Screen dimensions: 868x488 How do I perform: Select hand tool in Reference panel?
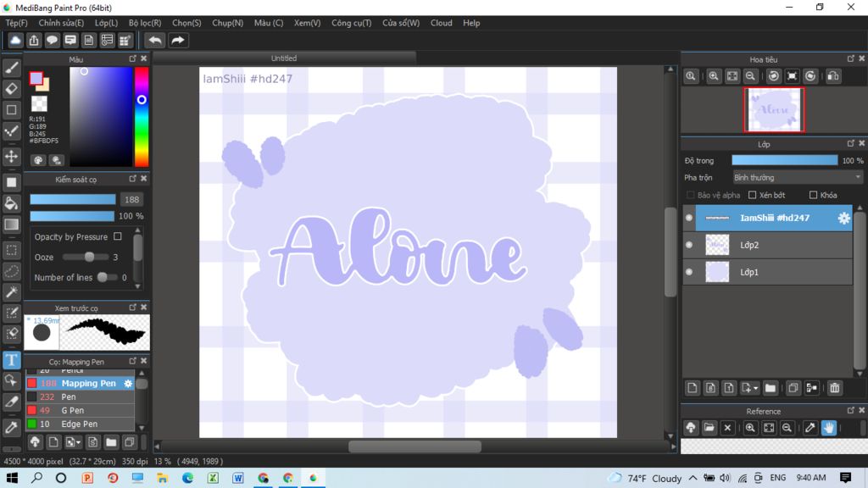[829, 428]
